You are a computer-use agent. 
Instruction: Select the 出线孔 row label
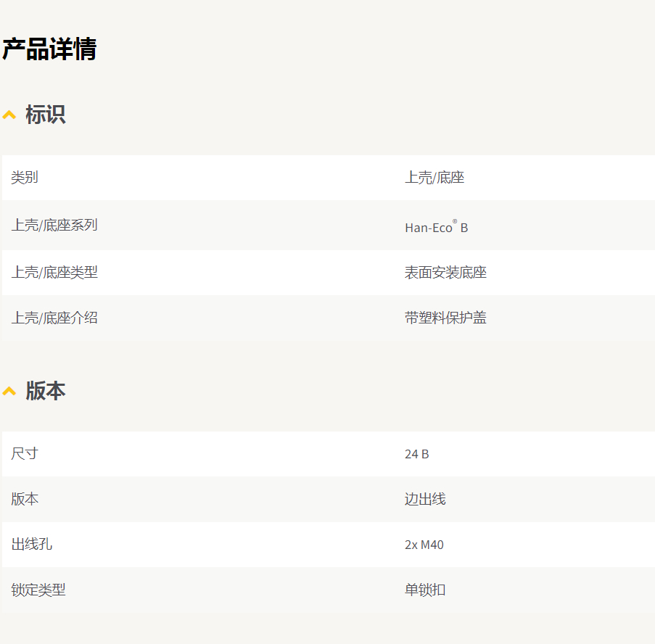point(31,545)
